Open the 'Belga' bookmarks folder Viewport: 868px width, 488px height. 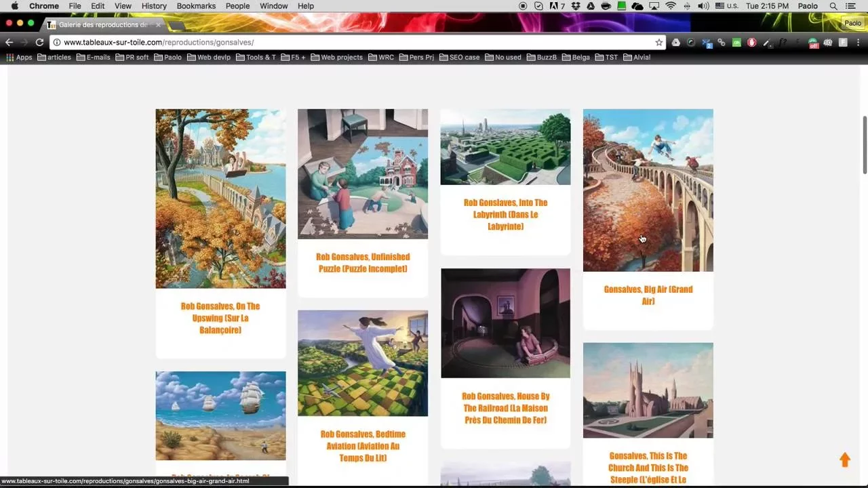pos(576,58)
